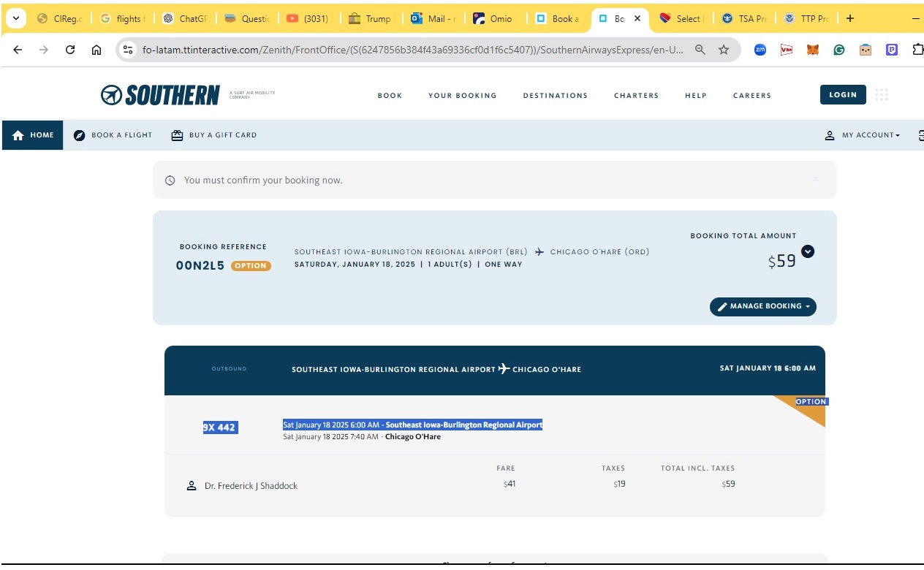Open Your Booking menu item

[x=463, y=96]
